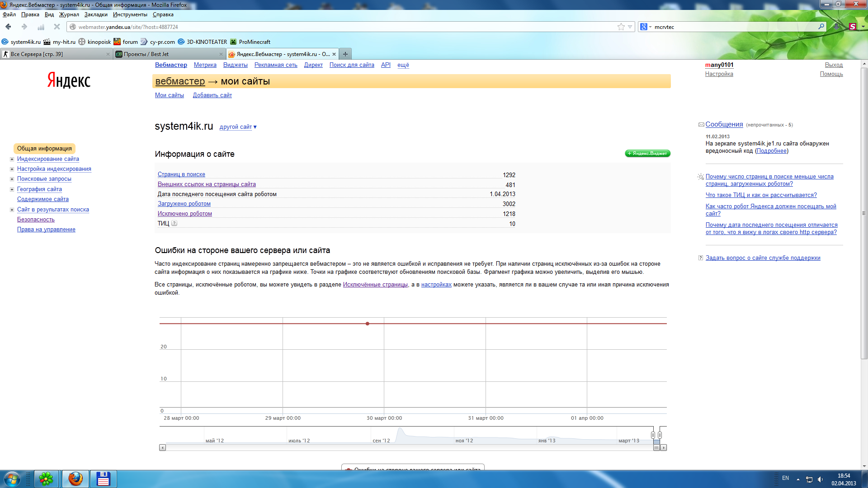The width and height of the screenshot is (868, 488).
Task: Expand Индексирование сайта tree node
Action: 12,159
